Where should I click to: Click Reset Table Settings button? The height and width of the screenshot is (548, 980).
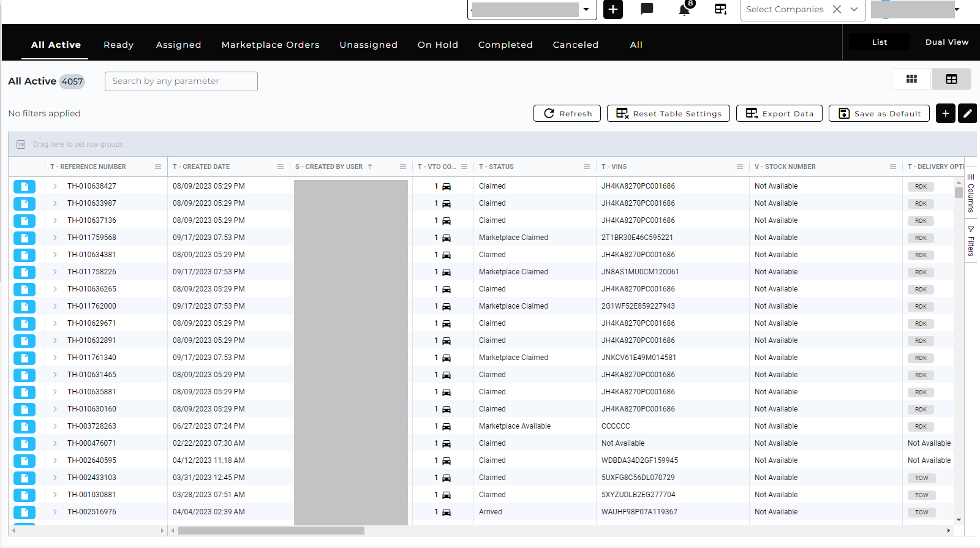pyautogui.click(x=668, y=113)
